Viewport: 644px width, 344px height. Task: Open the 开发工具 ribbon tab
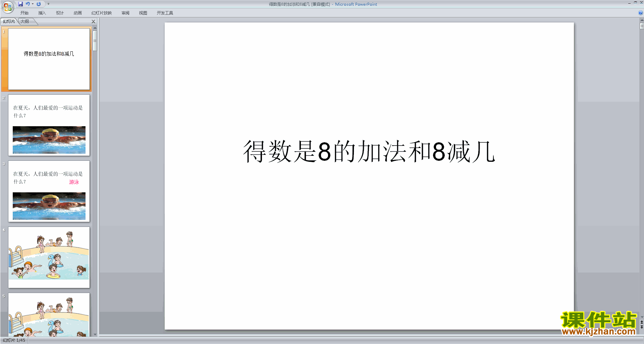click(165, 13)
